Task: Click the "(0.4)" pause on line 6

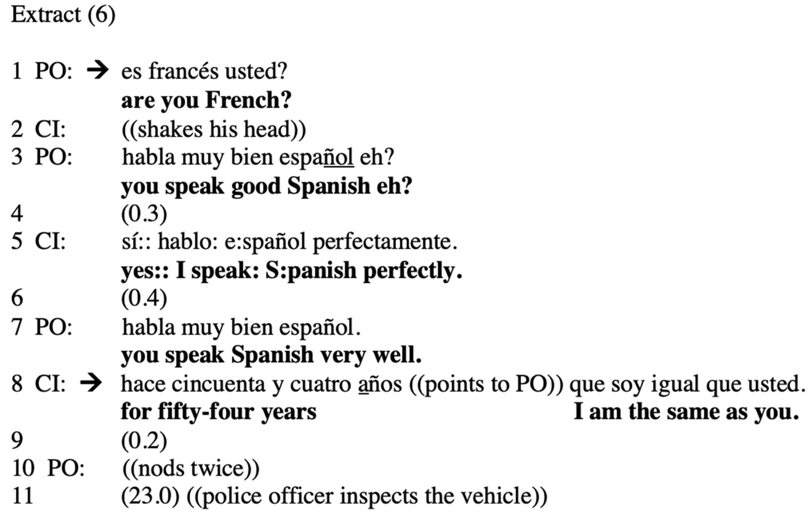Action: pyautogui.click(x=144, y=298)
